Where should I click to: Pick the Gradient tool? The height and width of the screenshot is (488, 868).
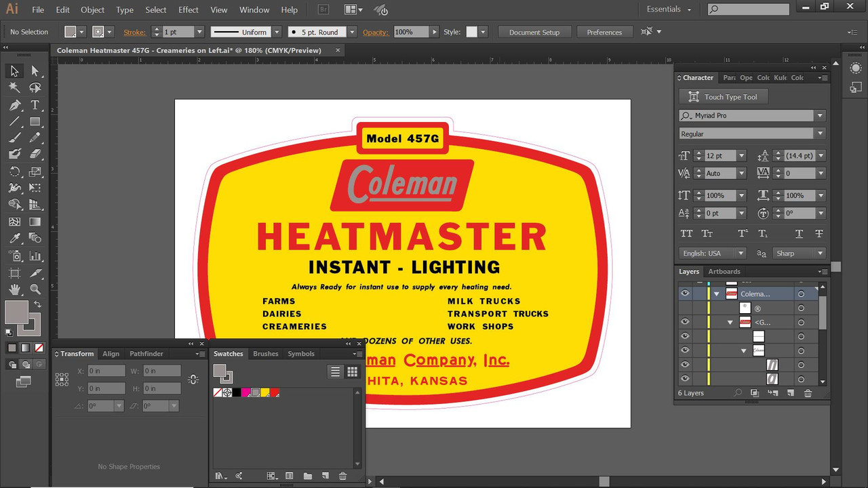(35, 222)
